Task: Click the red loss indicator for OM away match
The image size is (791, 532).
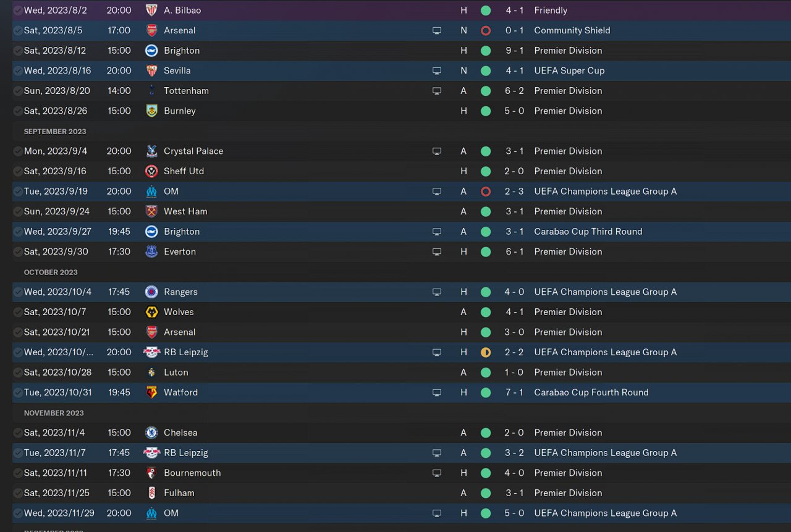Action: (x=486, y=192)
